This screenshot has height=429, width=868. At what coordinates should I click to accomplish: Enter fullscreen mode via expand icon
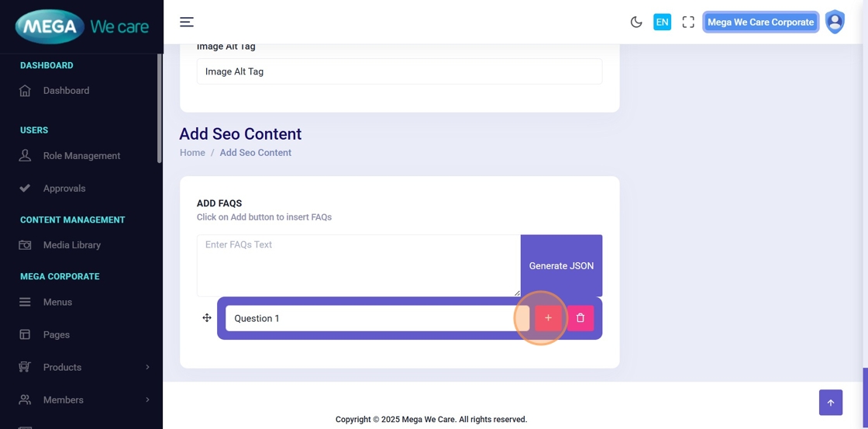click(x=688, y=22)
